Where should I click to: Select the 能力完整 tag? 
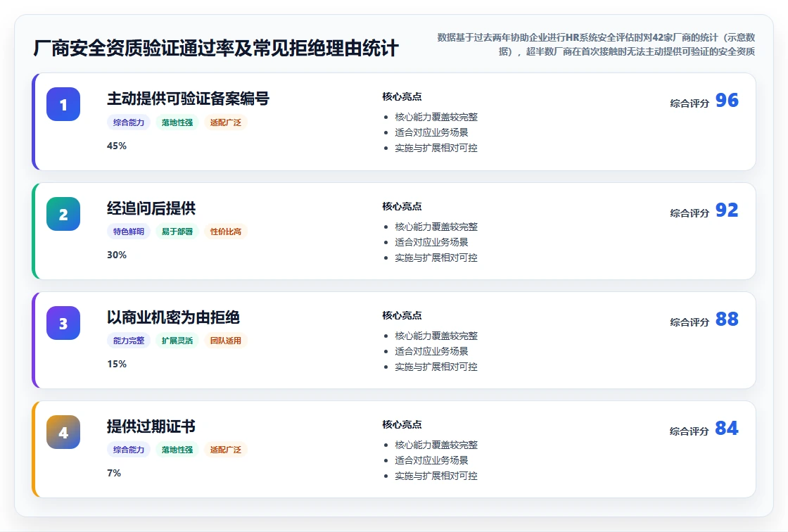(x=129, y=341)
